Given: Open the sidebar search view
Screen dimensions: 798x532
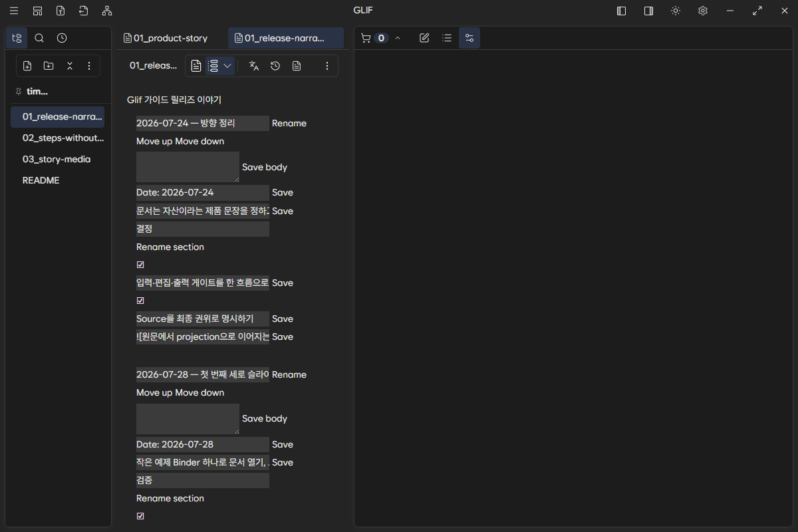Looking at the screenshot, I should coord(39,38).
